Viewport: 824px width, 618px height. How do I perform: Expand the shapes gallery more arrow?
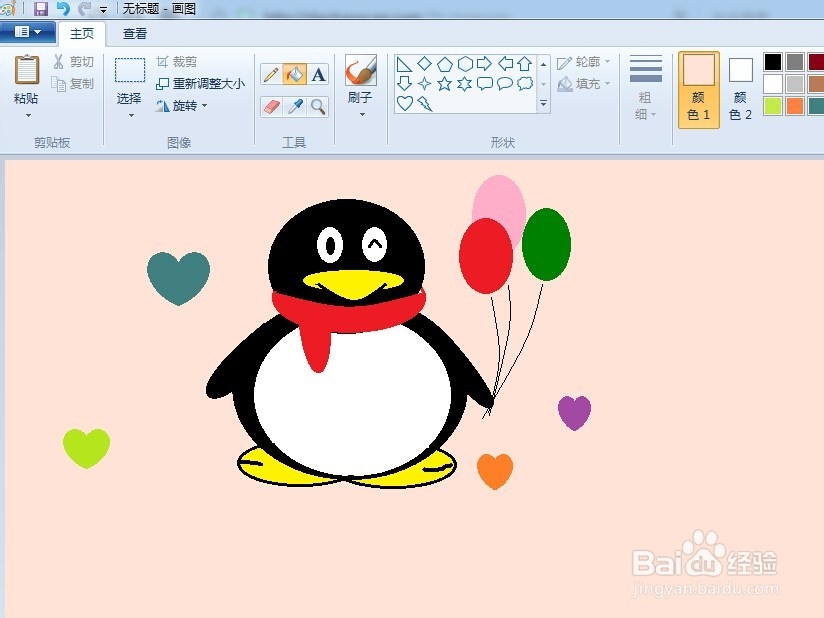click(x=543, y=104)
